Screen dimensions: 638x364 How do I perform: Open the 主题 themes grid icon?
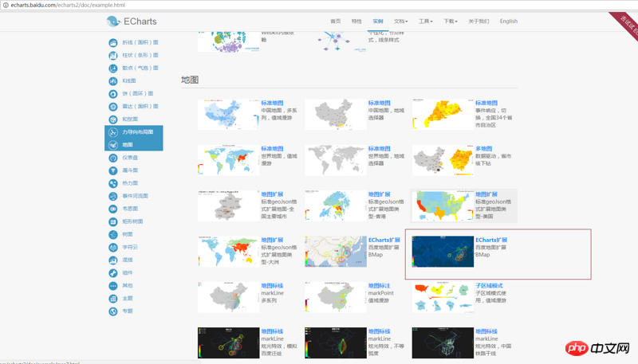[113, 299]
